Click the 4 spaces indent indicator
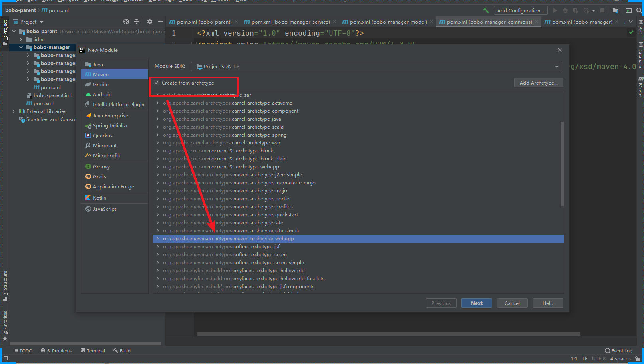The height and width of the screenshot is (364, 644). tap(620, 359)
